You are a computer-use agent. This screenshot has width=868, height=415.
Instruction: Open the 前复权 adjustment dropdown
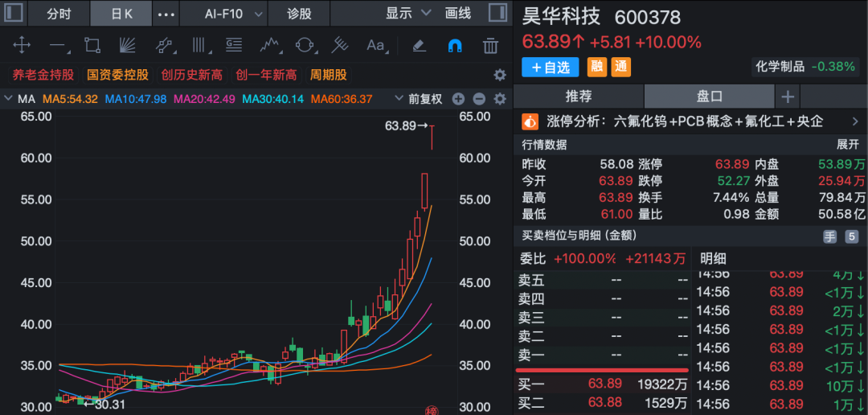pos(419,99)
